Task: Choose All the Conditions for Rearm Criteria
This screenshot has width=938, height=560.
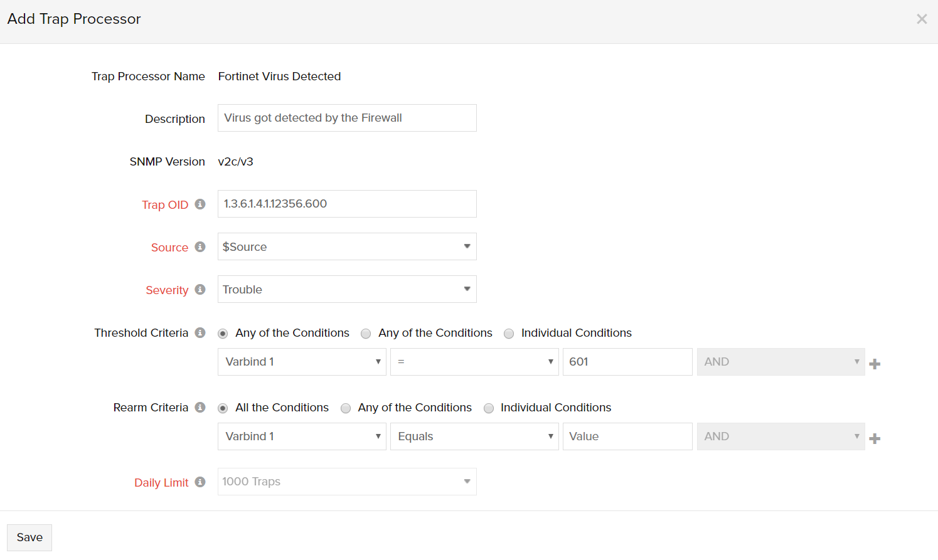Action: 223,408
